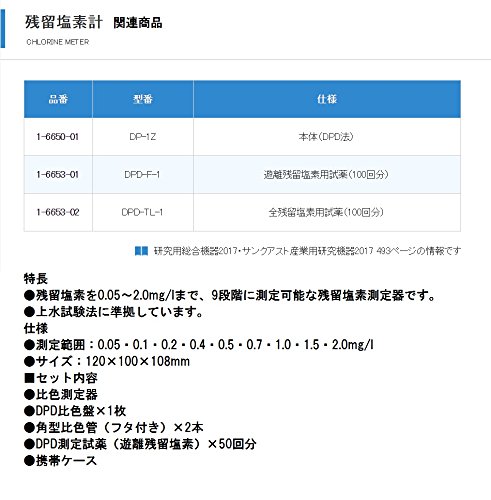Click the blue book catalog icon
The image size is (491, 500).
[141, 251]
